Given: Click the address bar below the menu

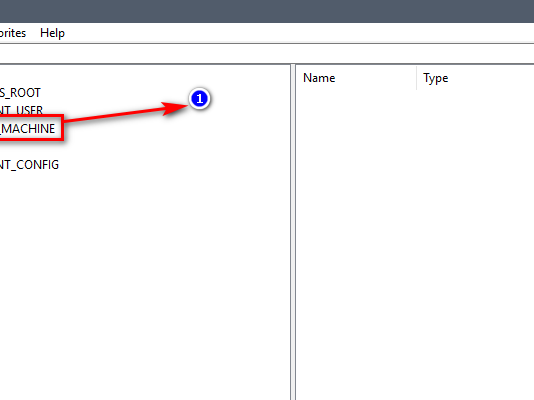Looking at the screenshot, I should click(x=267, y=53).
